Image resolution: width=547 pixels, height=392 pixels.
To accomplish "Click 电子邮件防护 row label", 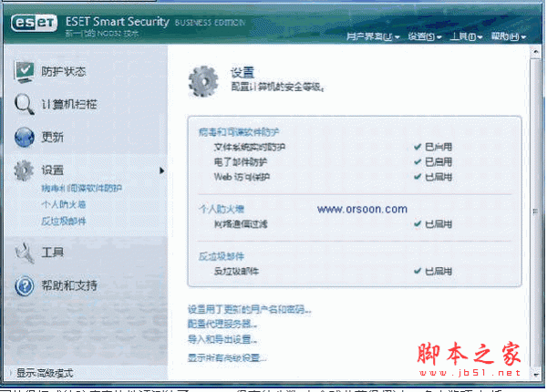I will 241,162.
